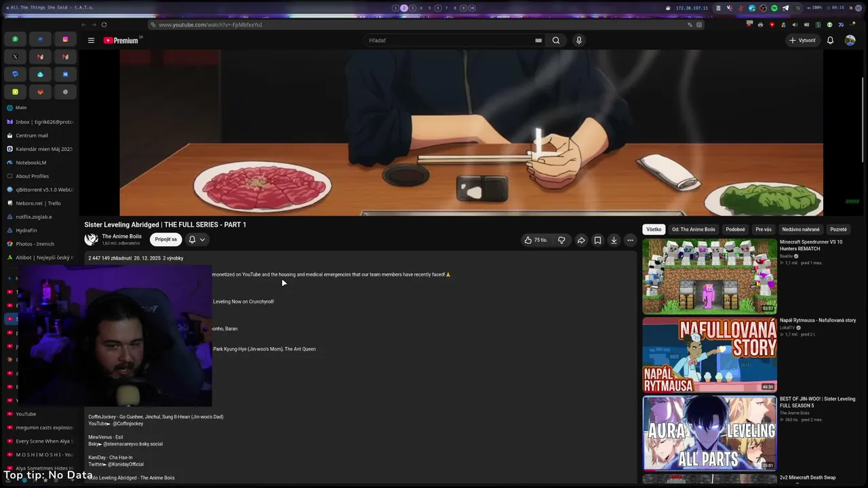Open the WhatsApp pinned tab
This screenshot has height=488, width=868.
[15, 39]
